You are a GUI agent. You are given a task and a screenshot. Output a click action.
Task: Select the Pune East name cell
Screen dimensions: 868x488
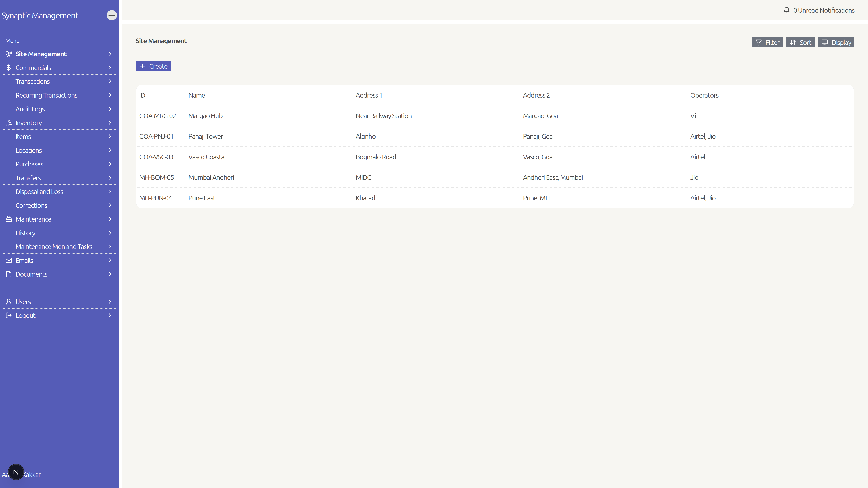[202, 198]
